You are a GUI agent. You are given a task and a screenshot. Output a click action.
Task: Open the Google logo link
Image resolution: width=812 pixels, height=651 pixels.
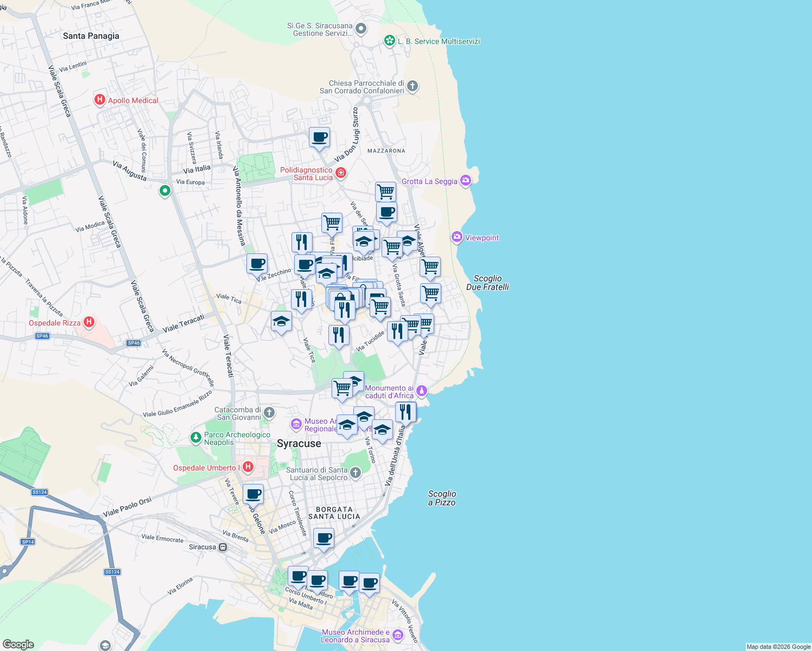coord(18,643)
